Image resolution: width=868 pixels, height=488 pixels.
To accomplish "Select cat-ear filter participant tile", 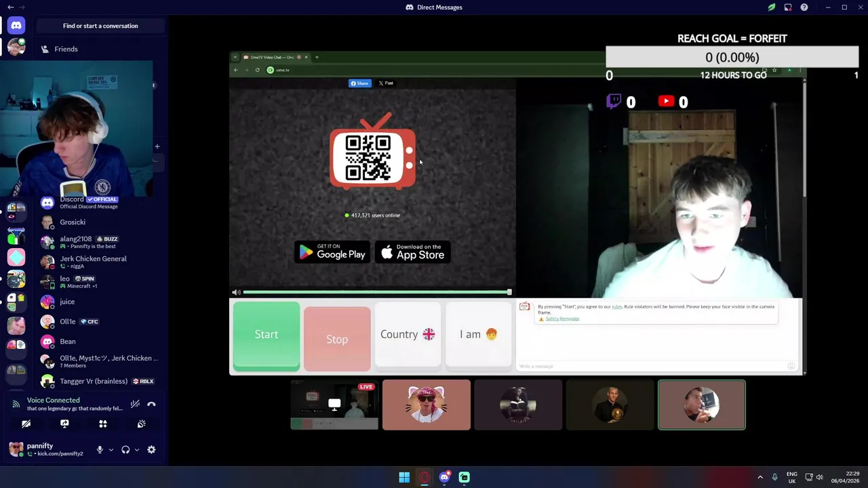I will (427, 405).
